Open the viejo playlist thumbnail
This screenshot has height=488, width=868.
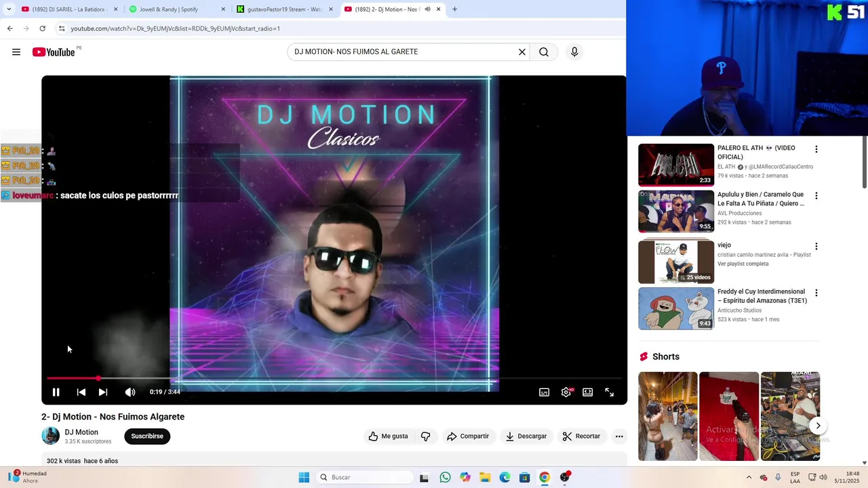(676, 262)
